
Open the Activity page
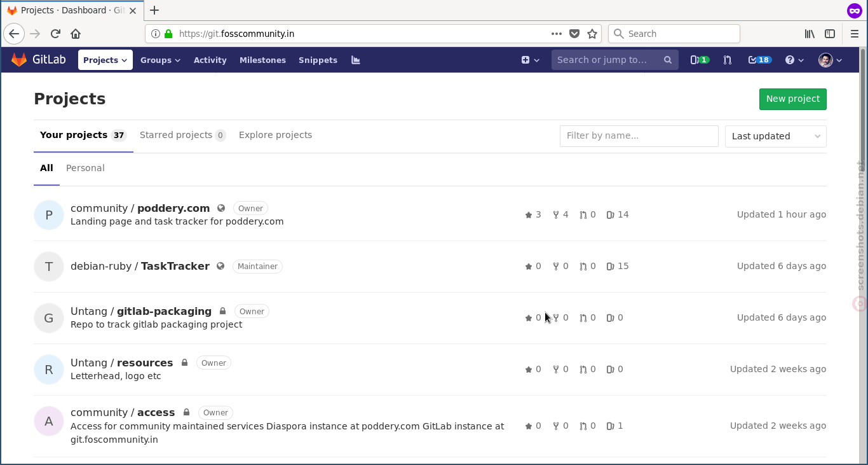tap(210, 60)
